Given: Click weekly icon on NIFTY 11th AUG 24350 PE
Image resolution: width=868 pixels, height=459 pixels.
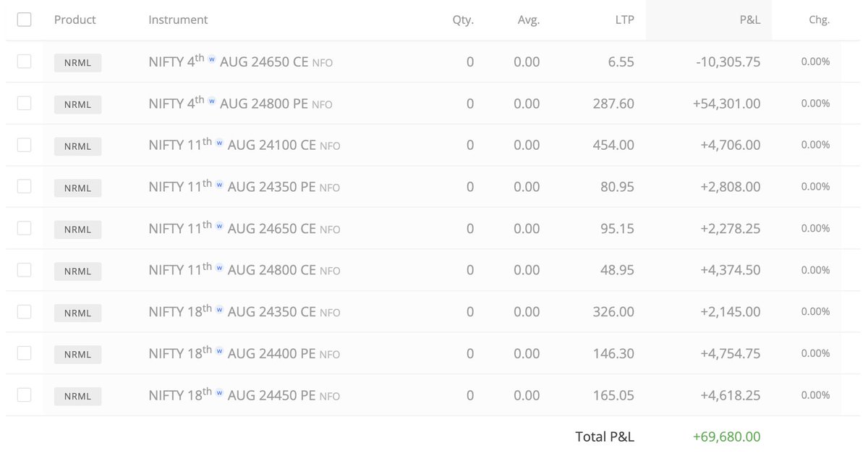Looking at the screenshot, I should click(x=219, y=185).
